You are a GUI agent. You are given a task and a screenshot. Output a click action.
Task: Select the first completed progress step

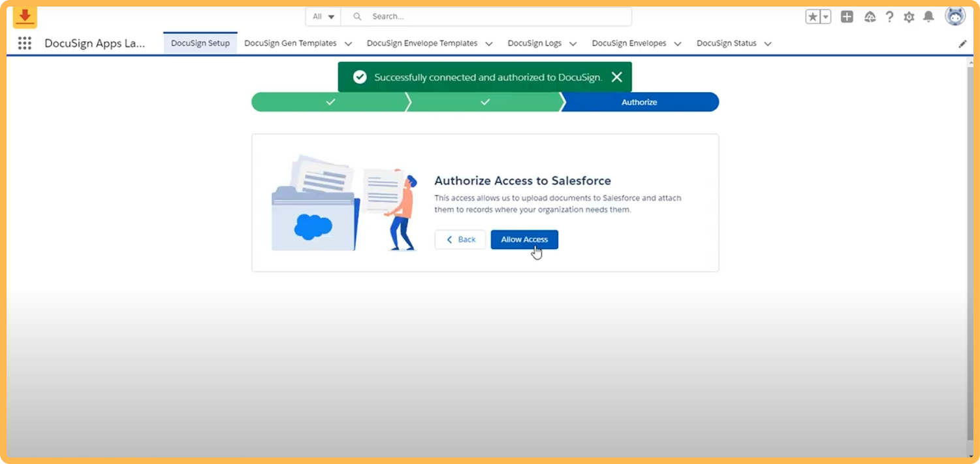click(330, 102)
